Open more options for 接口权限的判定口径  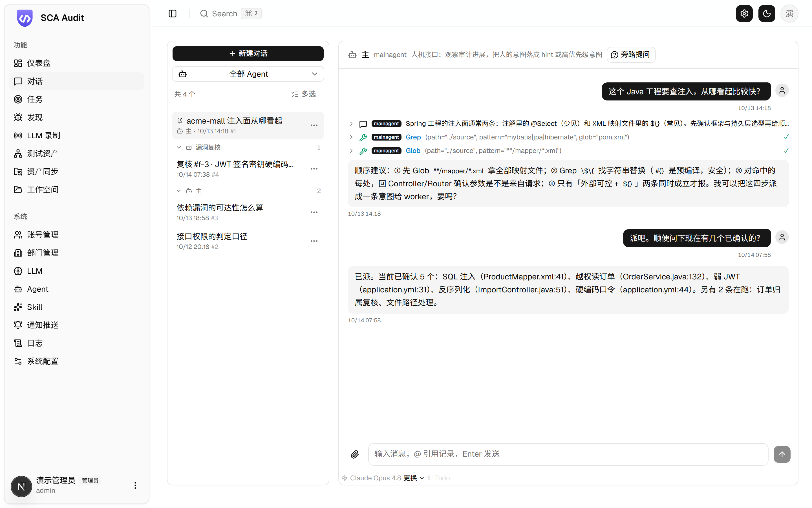click(314, 241)
